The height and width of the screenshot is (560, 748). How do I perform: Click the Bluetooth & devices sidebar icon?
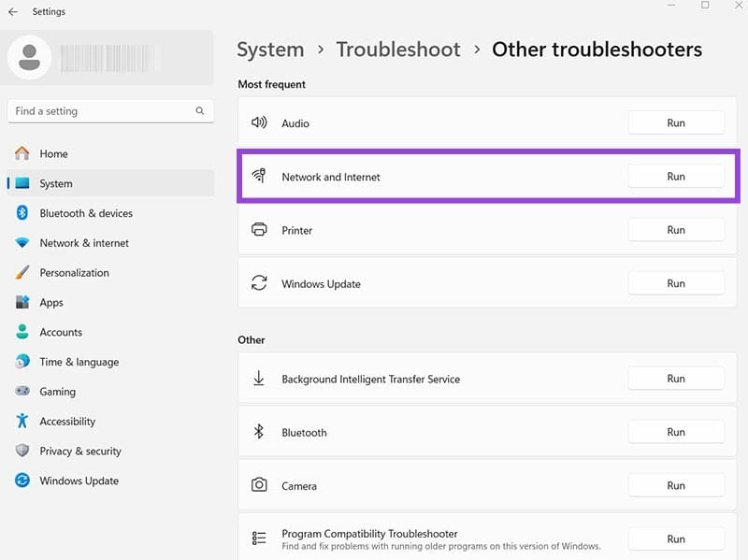point(22,213)
